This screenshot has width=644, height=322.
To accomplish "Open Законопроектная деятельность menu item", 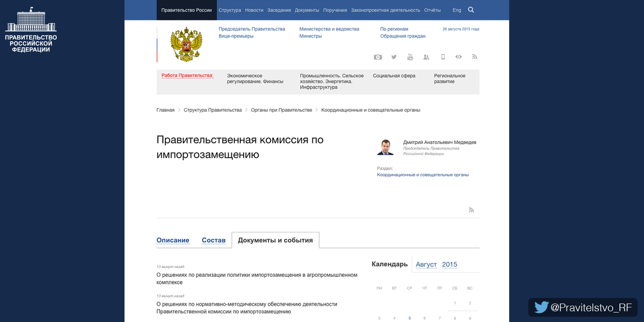I will coord(386,10).
